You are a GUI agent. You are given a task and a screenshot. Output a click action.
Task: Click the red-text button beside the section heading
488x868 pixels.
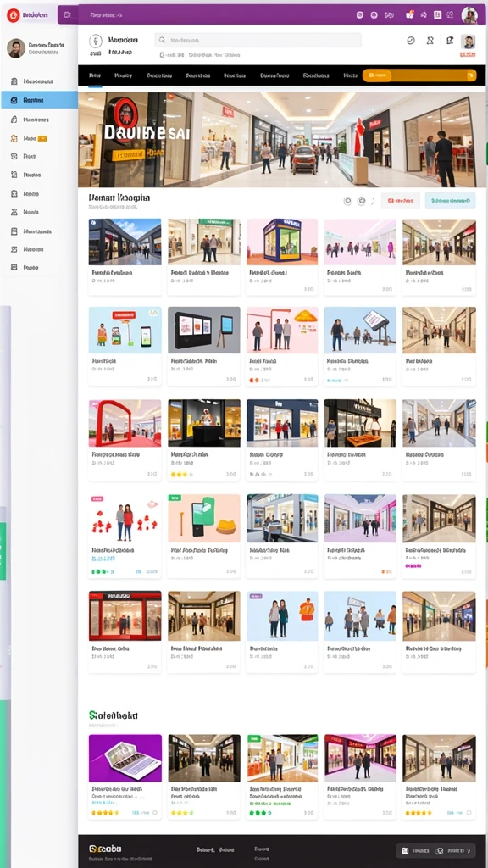tap(400, 200)
